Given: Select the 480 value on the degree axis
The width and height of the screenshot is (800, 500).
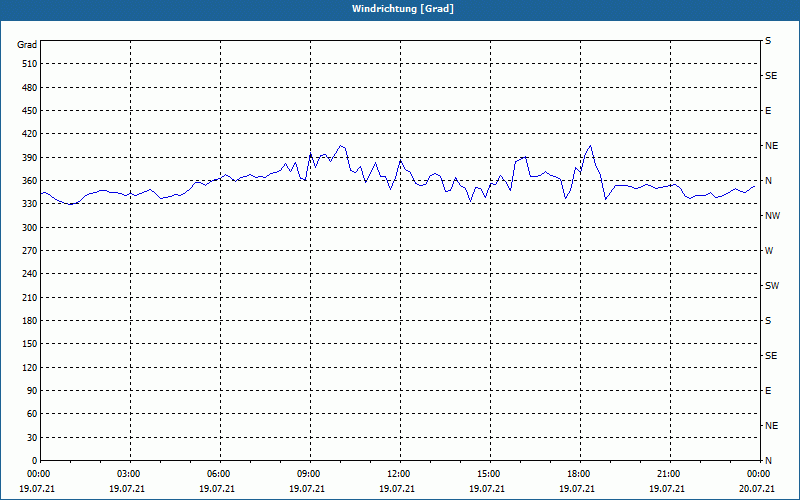Looking at the screenshot, I should pyautogui.click(x=30, y=87).
